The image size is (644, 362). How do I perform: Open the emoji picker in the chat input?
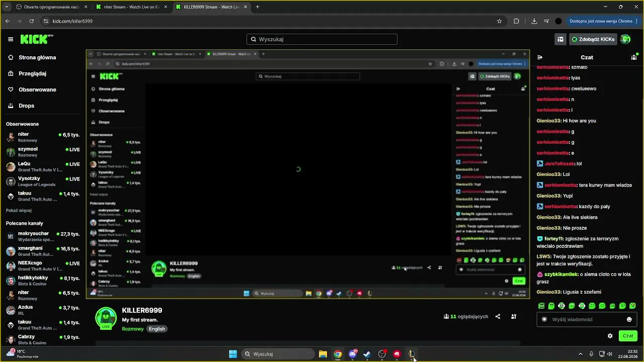(x=629, y=319)
